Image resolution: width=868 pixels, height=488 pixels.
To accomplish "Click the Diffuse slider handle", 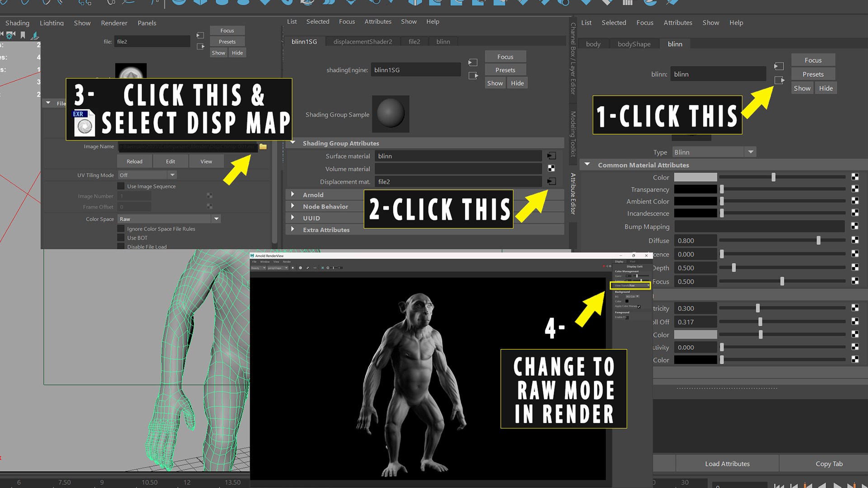I will point(818,240).
